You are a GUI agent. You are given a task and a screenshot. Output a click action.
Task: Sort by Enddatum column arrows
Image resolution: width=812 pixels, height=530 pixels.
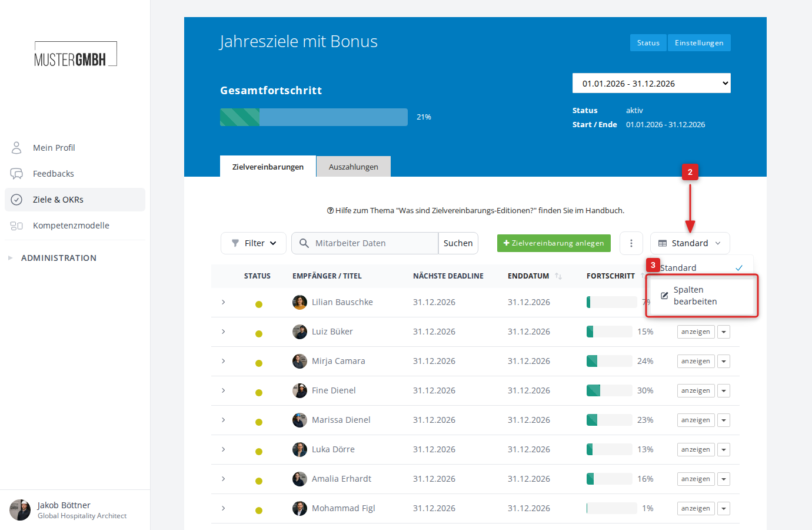pyautogui.click(x=558, y=276)
